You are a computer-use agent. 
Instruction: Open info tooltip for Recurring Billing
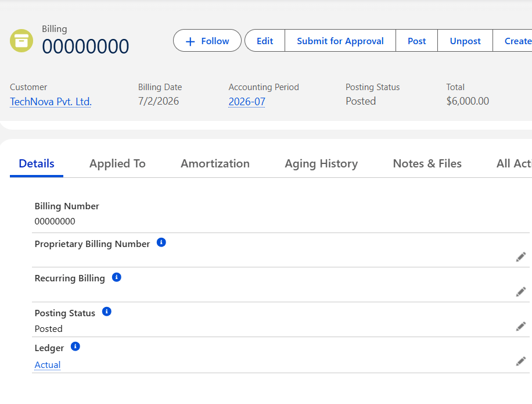(116, 277)
